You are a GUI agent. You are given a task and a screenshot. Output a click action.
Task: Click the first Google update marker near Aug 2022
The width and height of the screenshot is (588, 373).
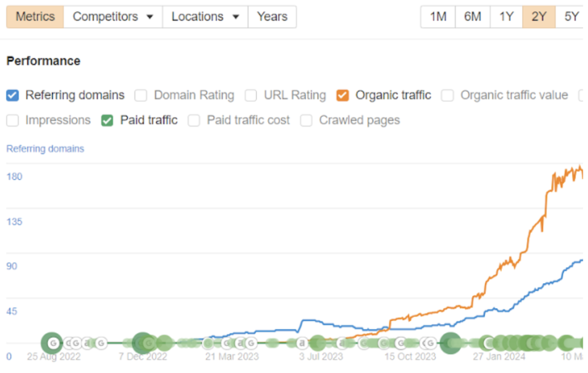[x=53, y=343]
